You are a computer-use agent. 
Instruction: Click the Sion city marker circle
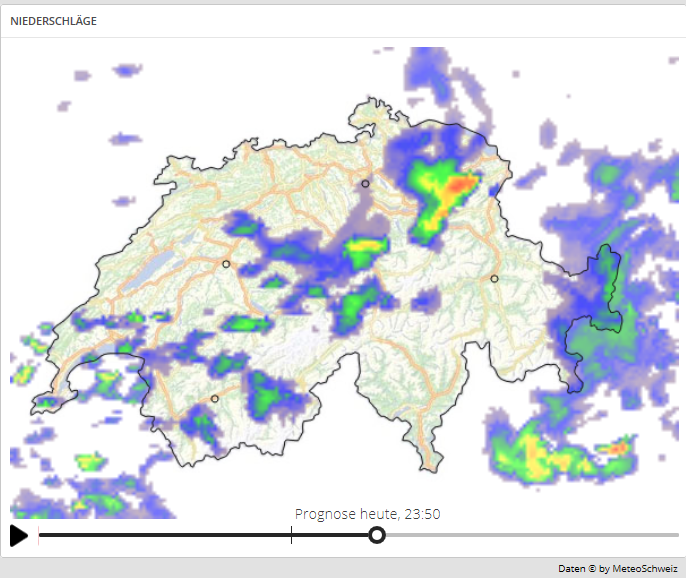pos(215,399)
